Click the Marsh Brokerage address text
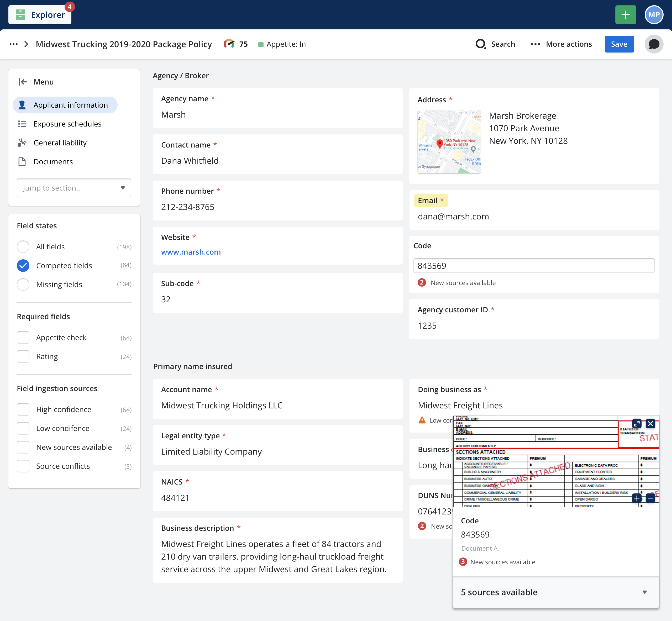This screenshot has width=672, height=621. [x=528, y=128]
